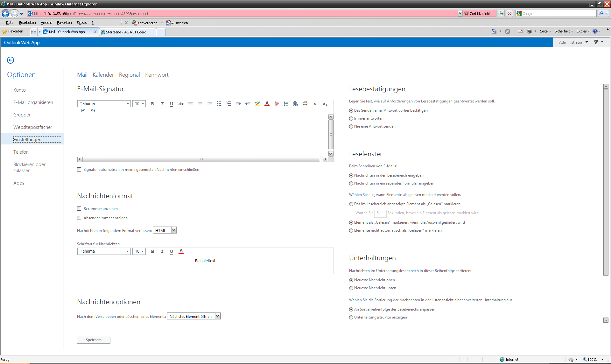Expand the HTML message format dropdown
This screenshot has width=611, height=364.
click(174, 230)
